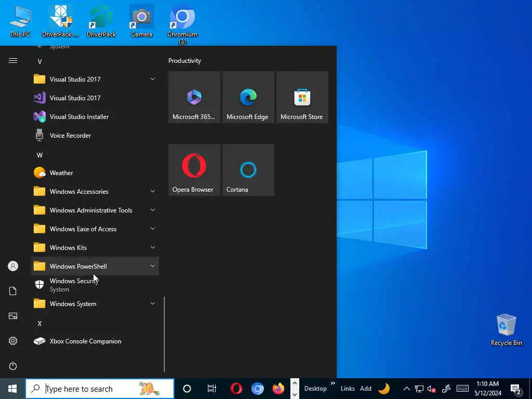Click the Windows Start button
Viewport: 532px width, 399px height.
coord(12,389)
